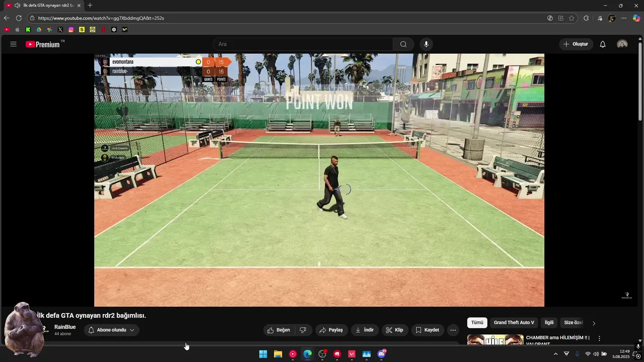Open options for CHAMBER ama HİLEMİŞİM video
Screen dimensions: 644x362
599,339
